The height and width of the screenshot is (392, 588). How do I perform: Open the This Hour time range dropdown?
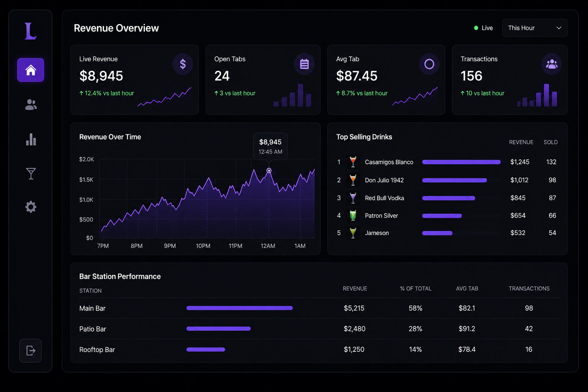534,28
